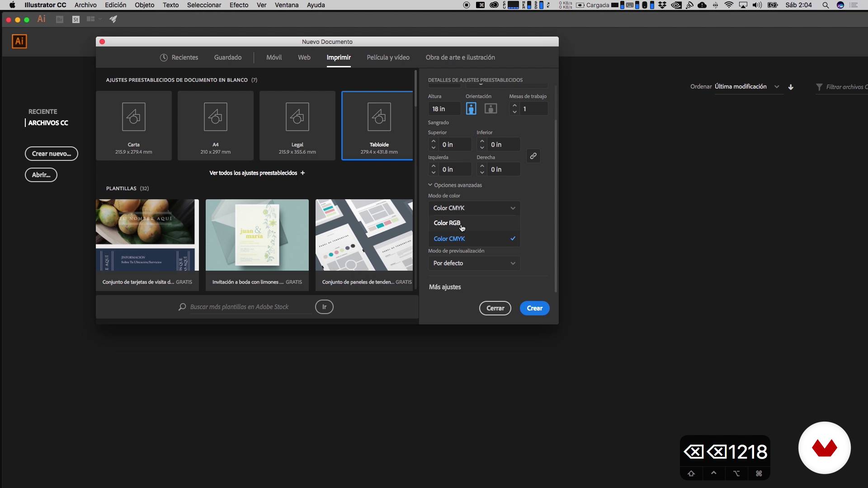The height and width of the screenshot is (488, 868).
Task: Open Modo de color dropdown
Action: (x=474, y=208)
